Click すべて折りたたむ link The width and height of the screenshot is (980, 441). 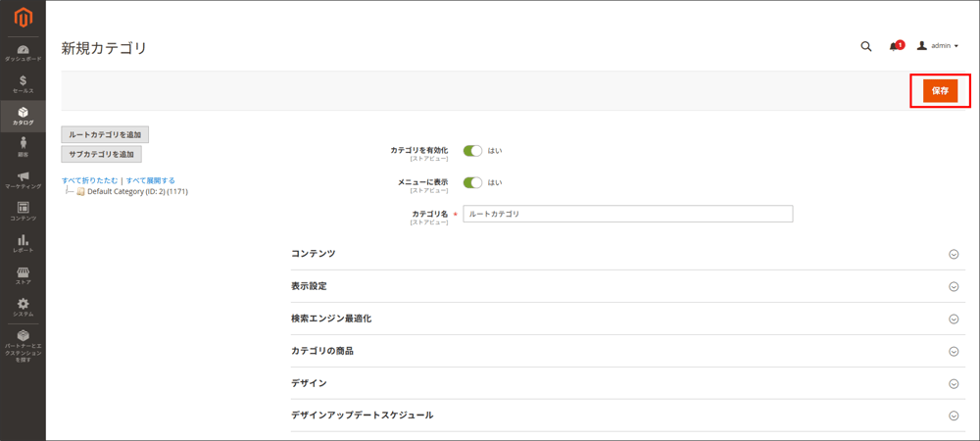tap(89, 180)
